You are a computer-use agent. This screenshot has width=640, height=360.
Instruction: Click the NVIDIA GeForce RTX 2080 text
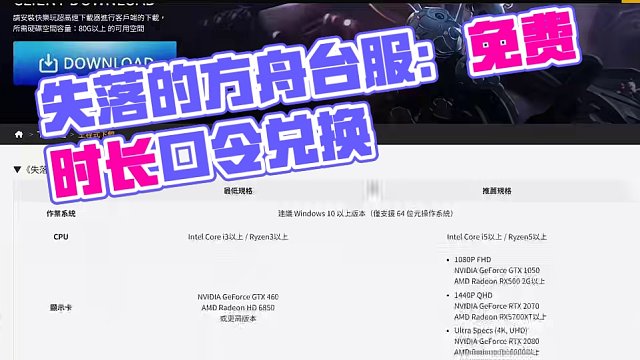click(x=497, y=341)
